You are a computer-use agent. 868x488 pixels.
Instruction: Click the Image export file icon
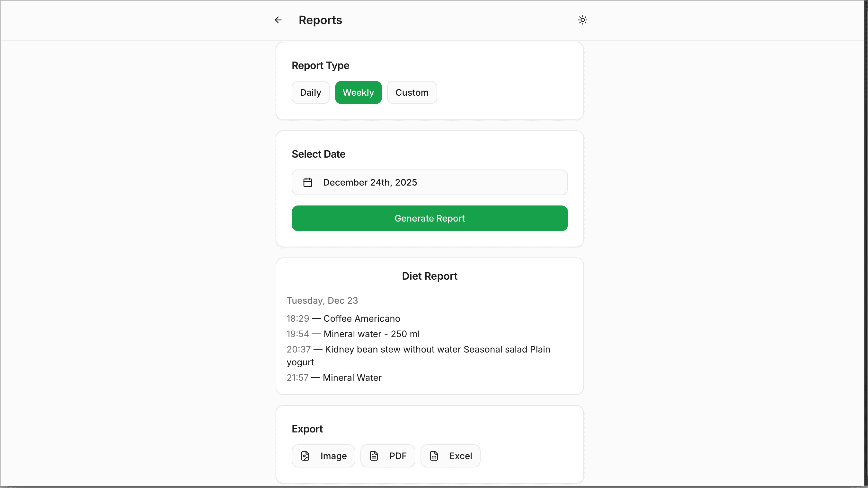click(305, 456)
